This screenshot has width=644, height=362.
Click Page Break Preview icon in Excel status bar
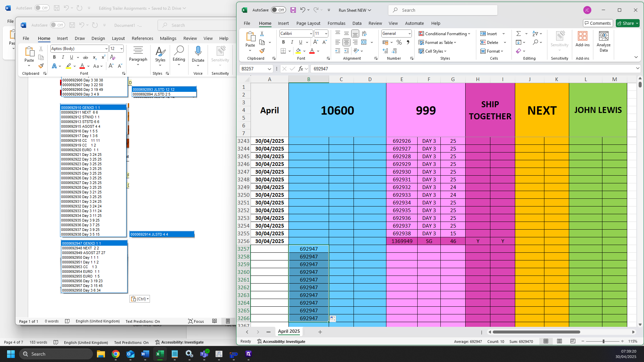573,341
